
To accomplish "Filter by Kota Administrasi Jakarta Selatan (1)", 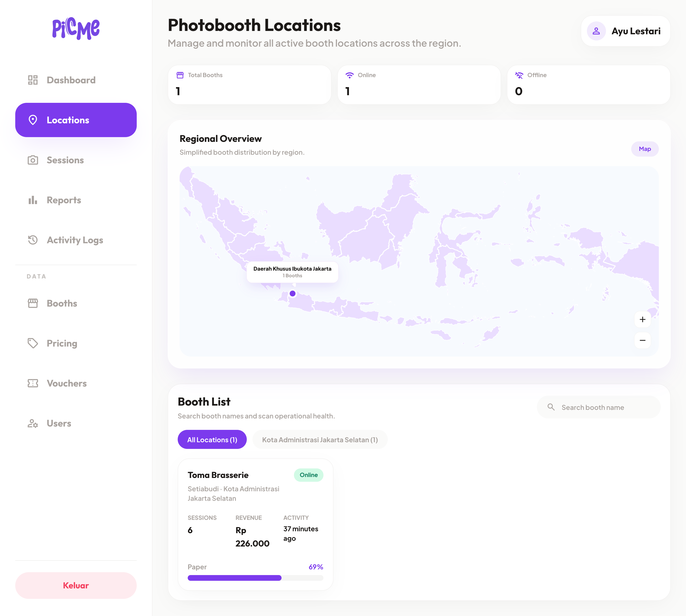I will [320, 440].
